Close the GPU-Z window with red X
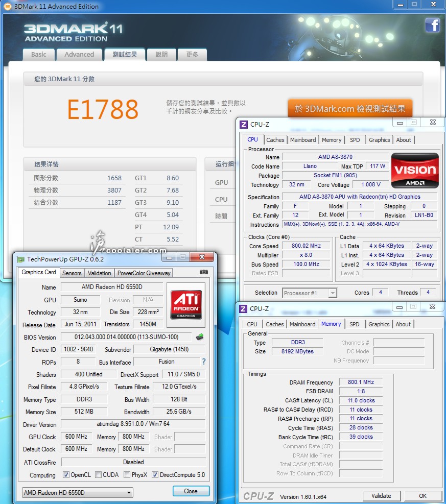 coord(202,256)
